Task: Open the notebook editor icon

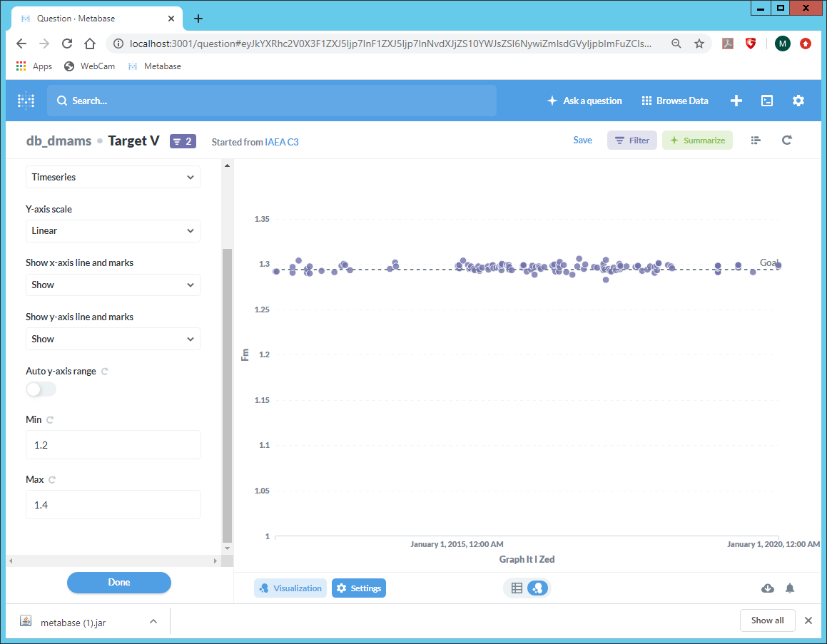Action: [x=756, y=140]
